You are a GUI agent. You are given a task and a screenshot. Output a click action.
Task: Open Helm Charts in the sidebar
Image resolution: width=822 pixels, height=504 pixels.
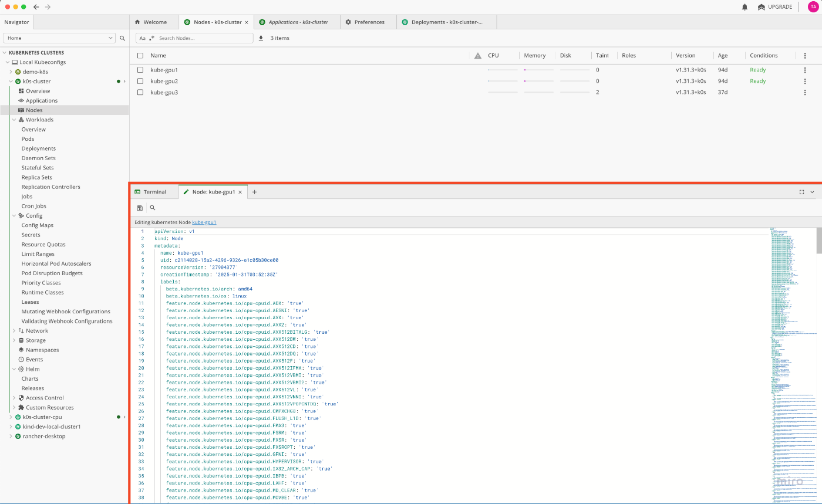30,379
